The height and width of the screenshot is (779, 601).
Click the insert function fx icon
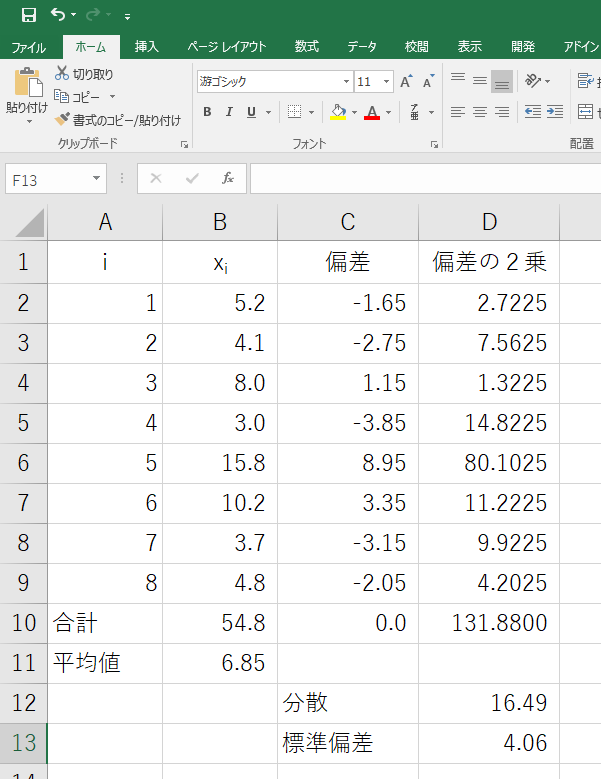pos(228,178)
